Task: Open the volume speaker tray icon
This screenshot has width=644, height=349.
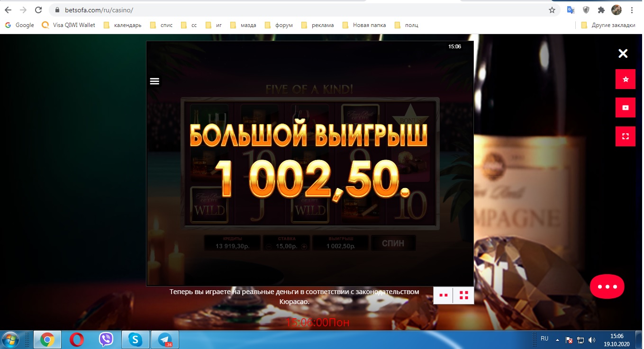Action: click(592, 340)
